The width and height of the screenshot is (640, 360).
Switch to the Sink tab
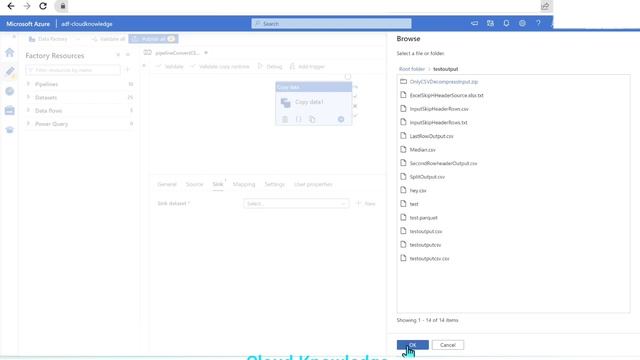click(218, 184)
